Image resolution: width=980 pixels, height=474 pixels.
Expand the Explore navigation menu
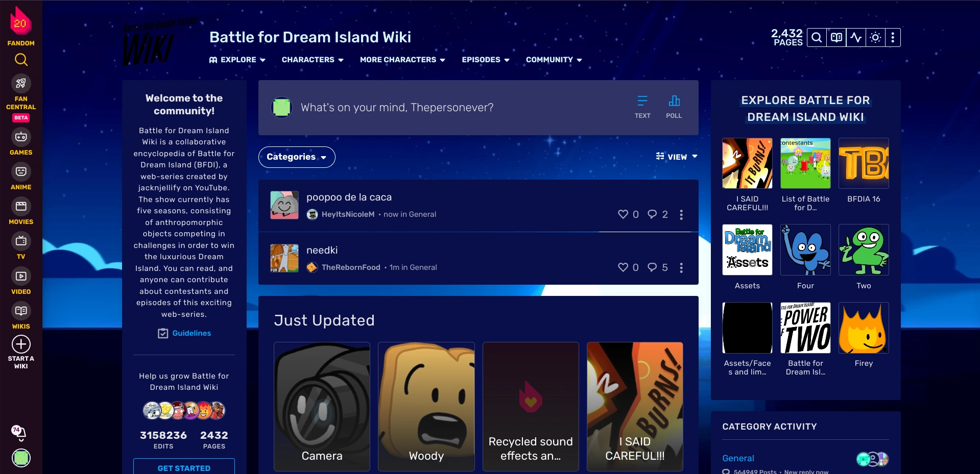(237, 60)
